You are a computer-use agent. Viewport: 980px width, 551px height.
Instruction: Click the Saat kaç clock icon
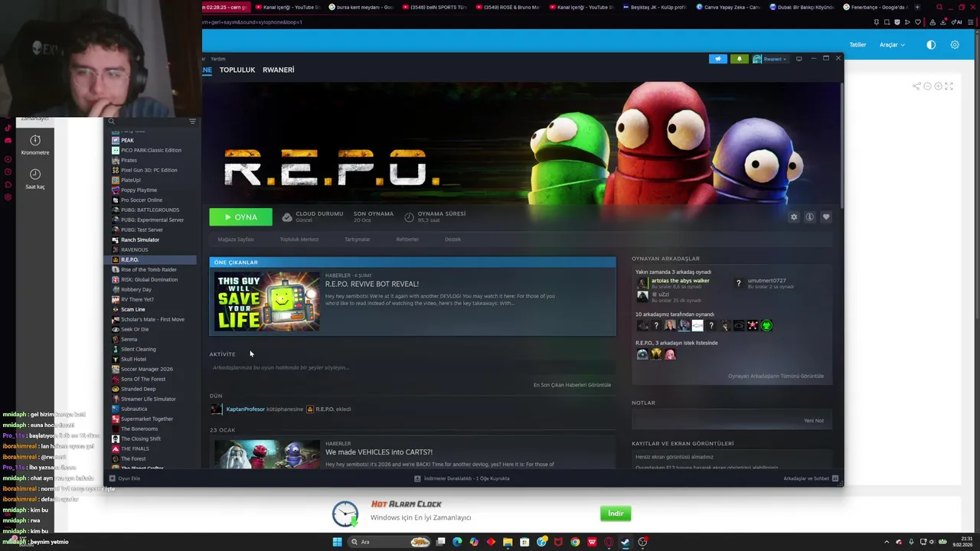pyautogui.click(x=35, y=174)
